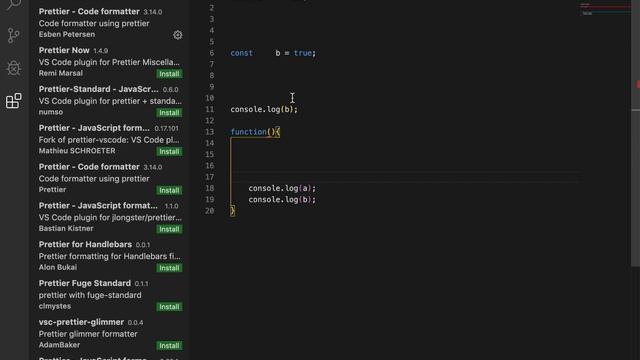Viewport: 640px width, 360px height.
Task: Install the Prettier-Standard extension by numso
Action: (169, 113)
